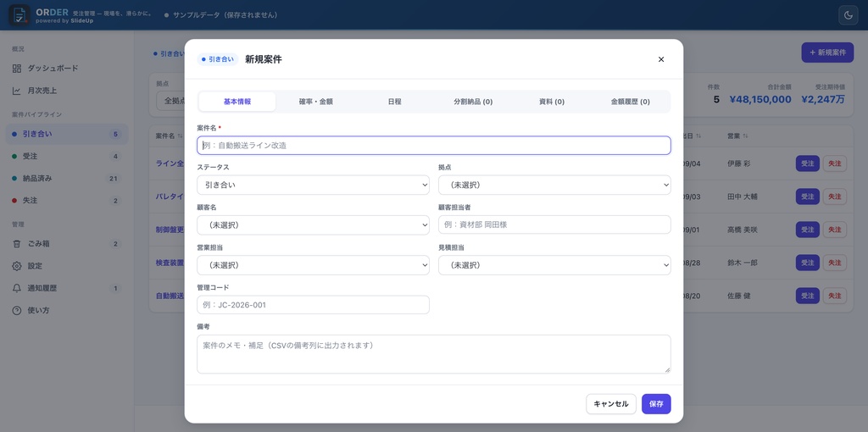Click the ORDER app logo icon

(19, 15)
